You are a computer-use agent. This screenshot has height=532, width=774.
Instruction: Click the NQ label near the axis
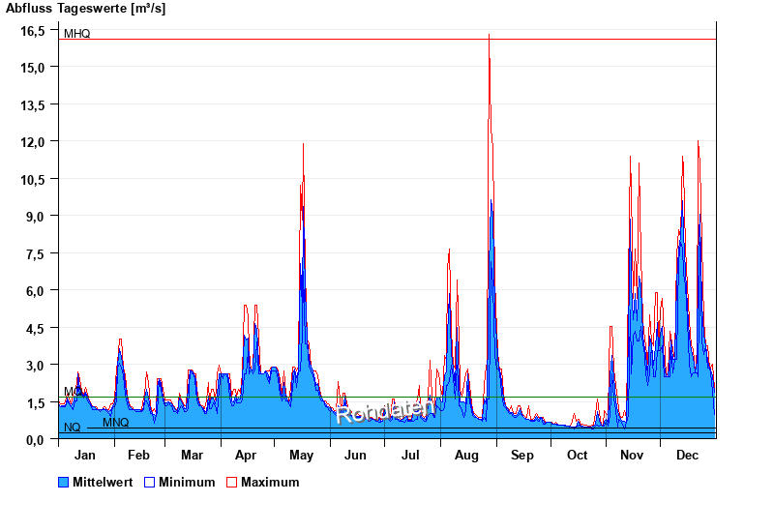pyautogui.click(x=73, y=428)
